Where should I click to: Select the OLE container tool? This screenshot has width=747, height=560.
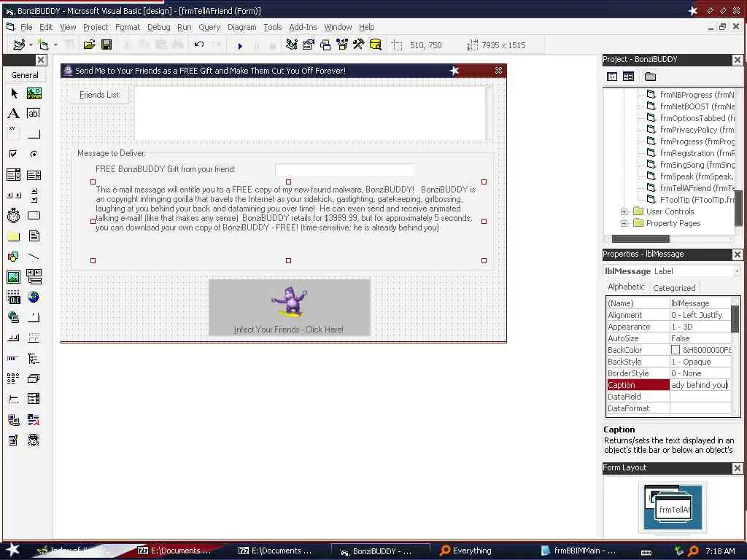point(14,297)
